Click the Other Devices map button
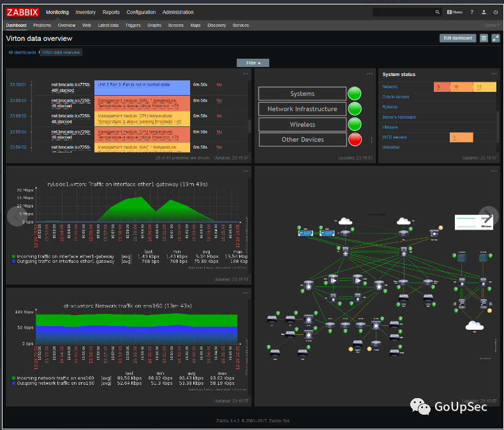The height and width of the screenshot is (430, 504). coord(302,140)
